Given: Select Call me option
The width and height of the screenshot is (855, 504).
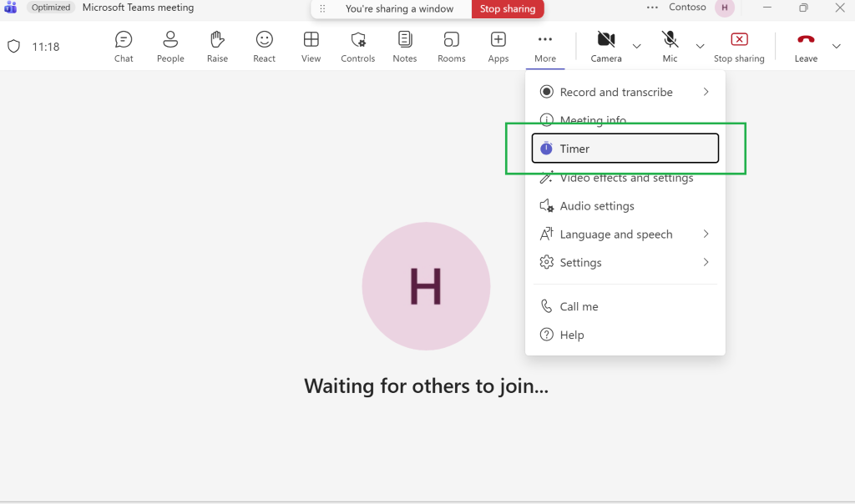Looking at the screenshot, I should click(625, 306).
